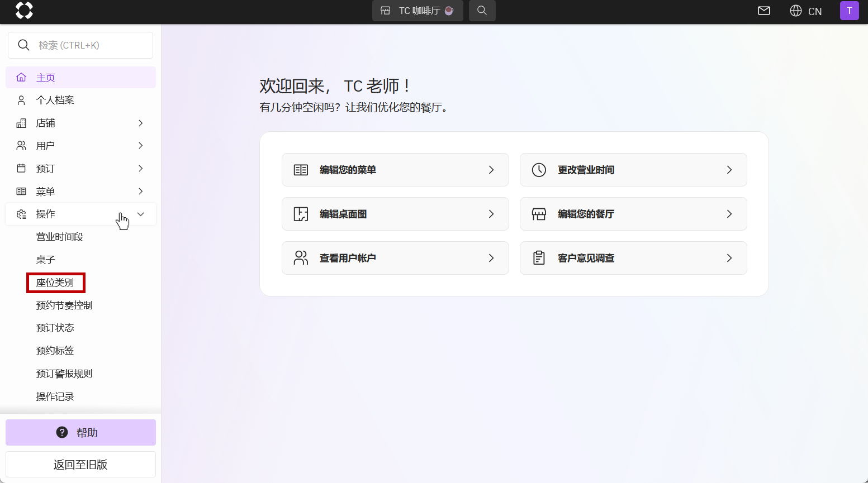
Task: Select the 预订 sidebar item
Action: point(80,169)
